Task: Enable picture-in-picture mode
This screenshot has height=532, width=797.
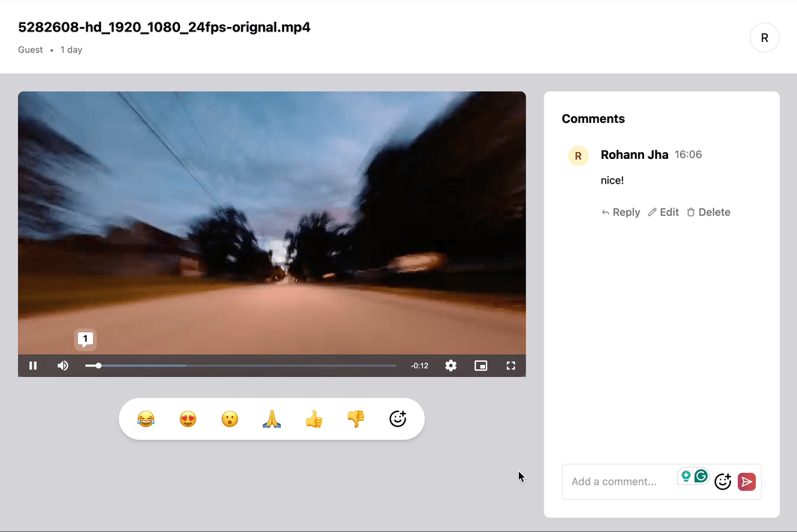Action: point(481,366)
